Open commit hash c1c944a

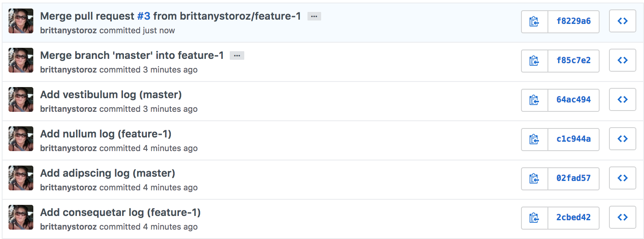coord(573,139)
